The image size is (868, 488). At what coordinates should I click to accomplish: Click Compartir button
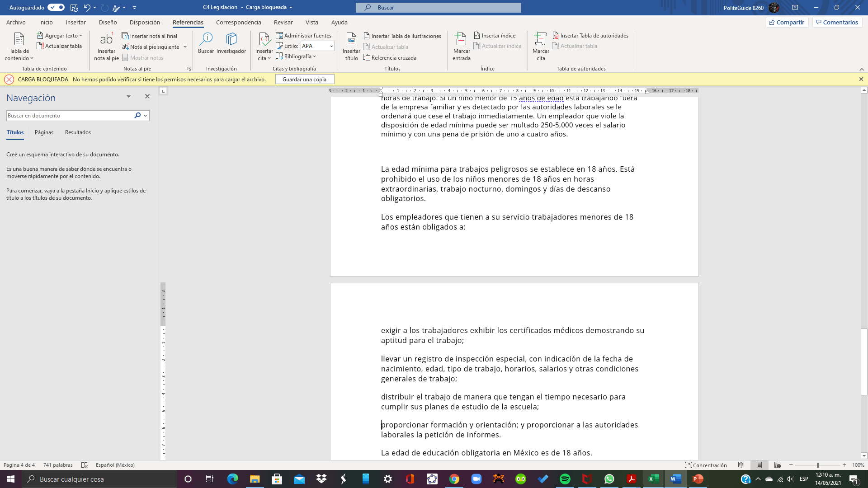click(787, 22)
